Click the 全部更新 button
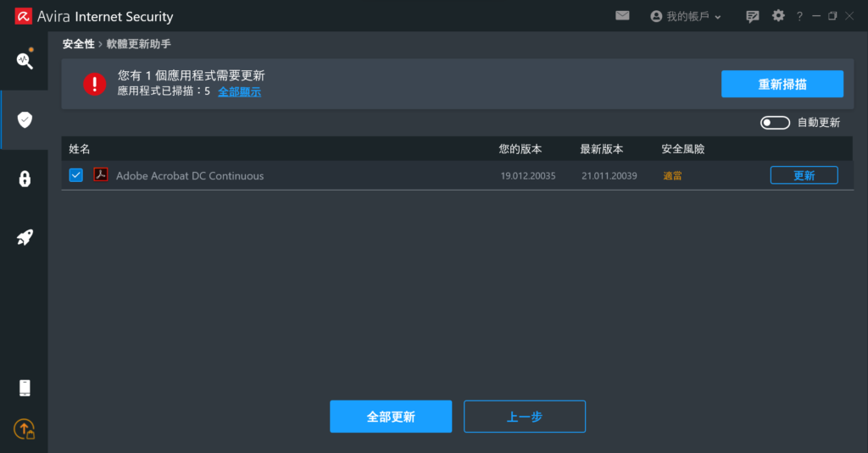 click(391, 417)
